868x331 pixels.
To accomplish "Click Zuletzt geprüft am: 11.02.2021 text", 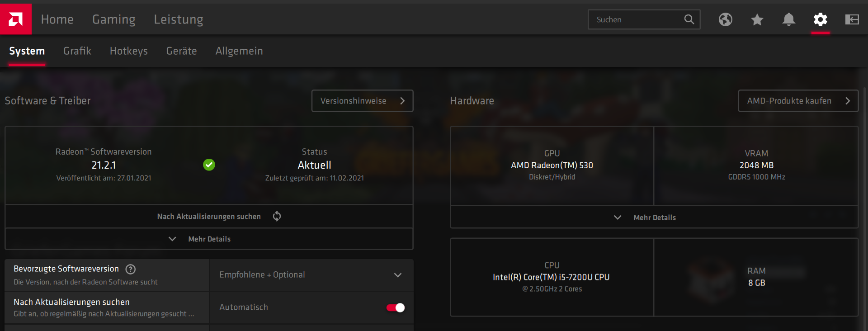I will 315,178.
